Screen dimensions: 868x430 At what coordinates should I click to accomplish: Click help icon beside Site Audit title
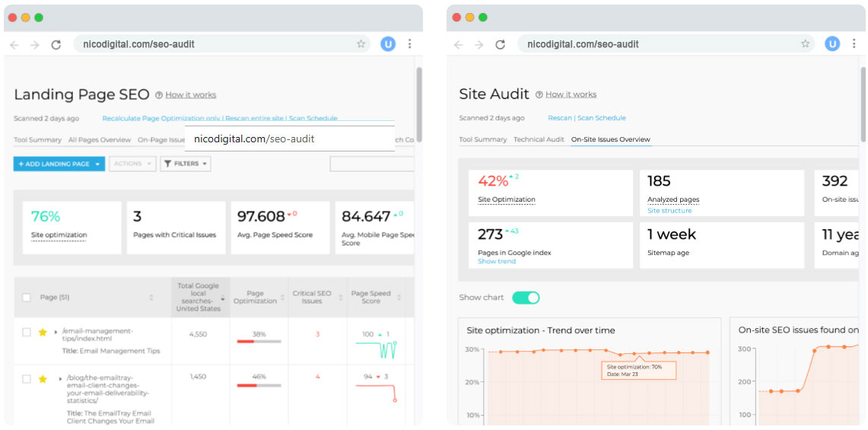pyautogui.click(x=539, y=95)
